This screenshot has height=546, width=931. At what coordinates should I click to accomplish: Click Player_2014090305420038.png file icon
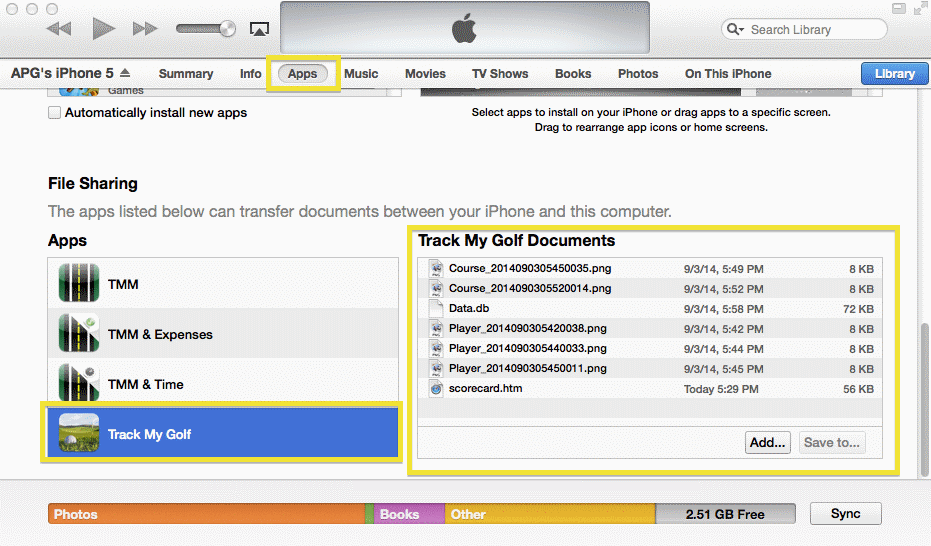(436, 328)
